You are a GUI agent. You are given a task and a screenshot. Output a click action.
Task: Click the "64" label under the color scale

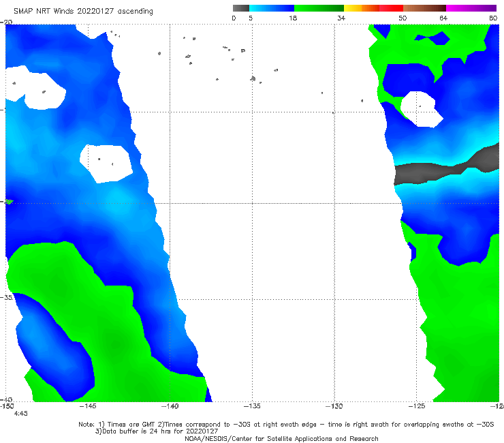(443, 18)
